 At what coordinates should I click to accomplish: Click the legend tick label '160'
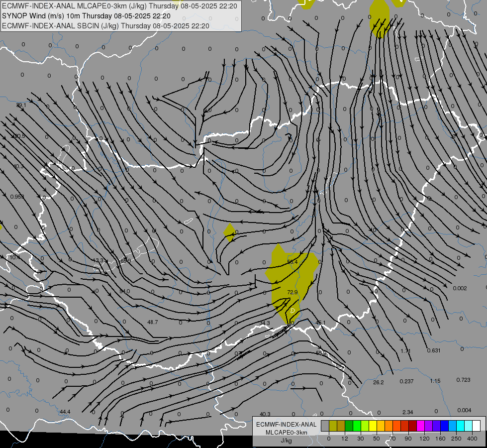tap(440, 439)
